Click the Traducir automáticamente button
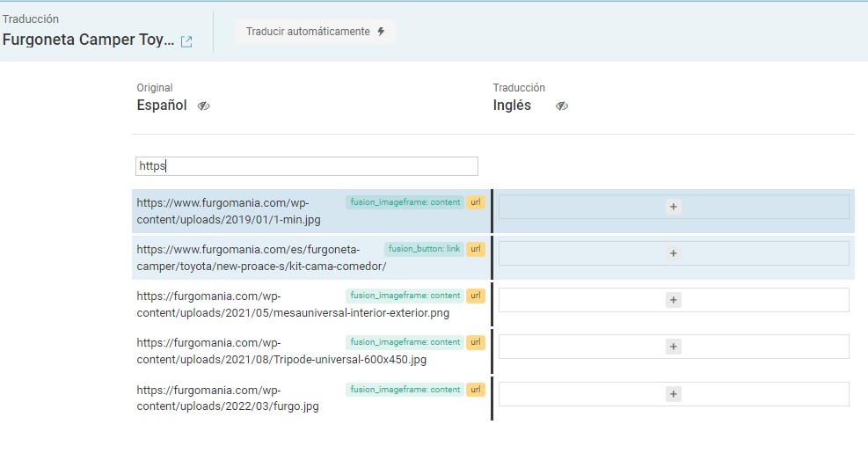Viewport: 868px width, 468px height. click(x=315, y=32)
